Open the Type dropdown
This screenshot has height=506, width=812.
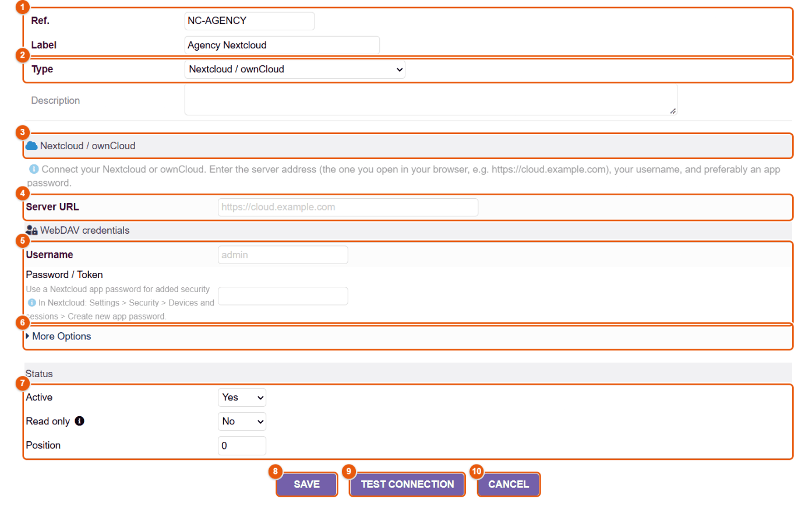(295, 69)
